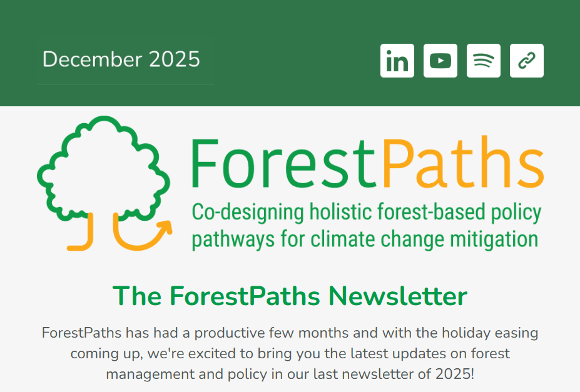Select the December 2025 date text

[x=121, y=60]
